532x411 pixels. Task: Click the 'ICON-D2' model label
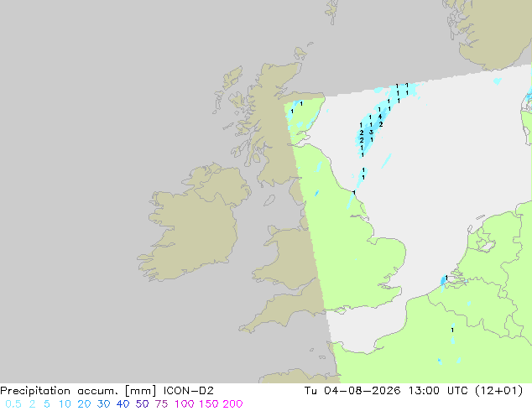pyautogui.click(x=188, y=391)
